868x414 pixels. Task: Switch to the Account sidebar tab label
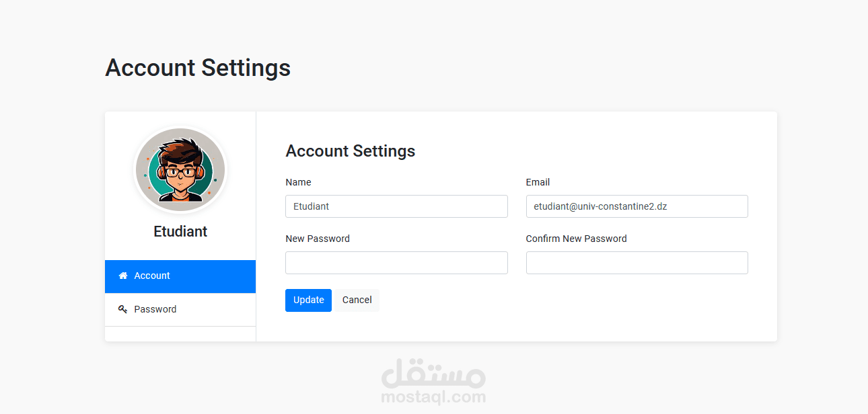click(152, 276)
